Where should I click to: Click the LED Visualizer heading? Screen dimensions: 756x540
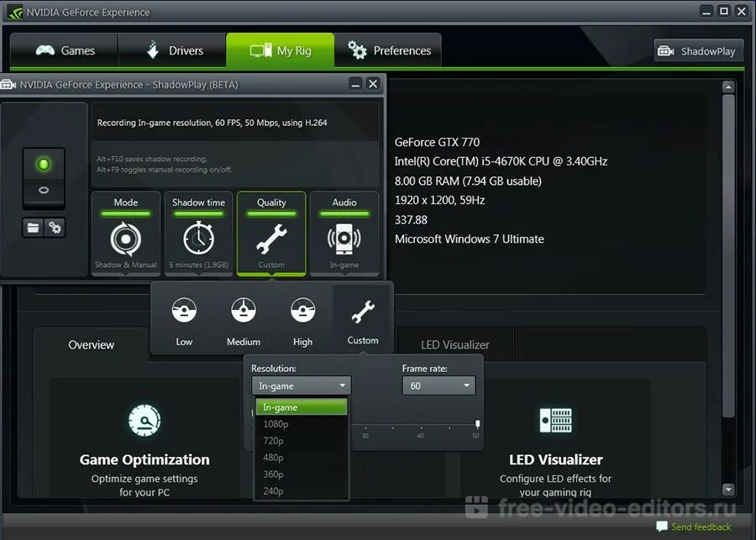tap(555, 459)
